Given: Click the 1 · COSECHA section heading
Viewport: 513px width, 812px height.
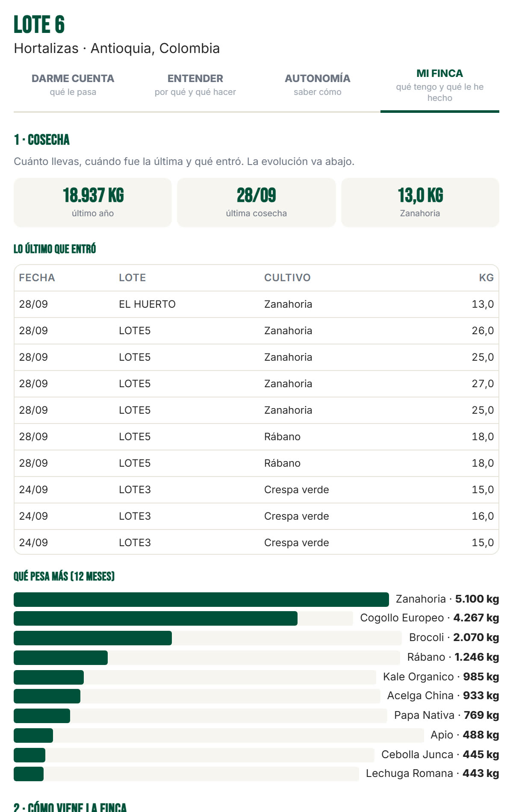Looking at the screenshot, I should (42, 140).
